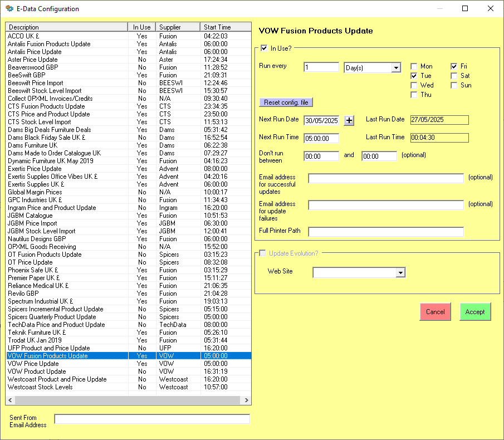Select the Premier Paper UK £ row
The width and height of the screenshot is (504, 440).
[x=129, y=278]
